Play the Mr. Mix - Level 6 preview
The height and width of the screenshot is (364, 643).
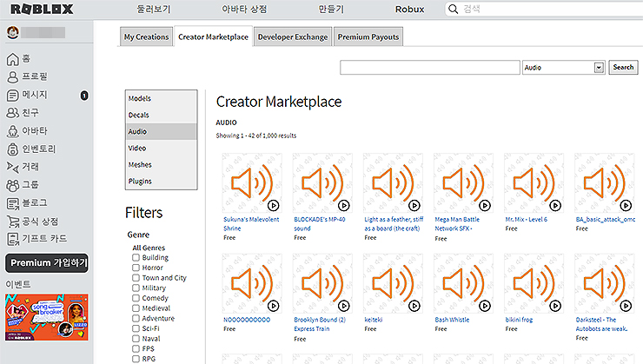pyautogui.click(x=555, y=205)
